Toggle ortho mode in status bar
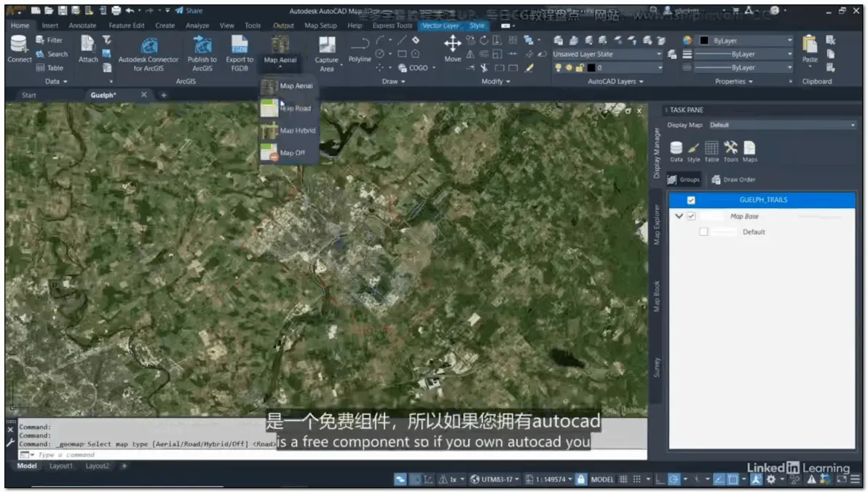The image size is (868, 493). pyautogui.click(x=659, y=480)
